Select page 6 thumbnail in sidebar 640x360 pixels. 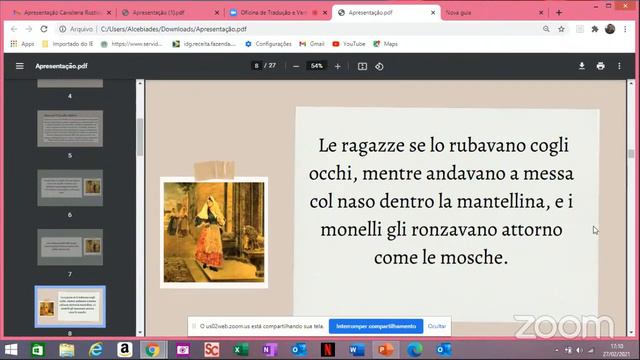(70, 188)
